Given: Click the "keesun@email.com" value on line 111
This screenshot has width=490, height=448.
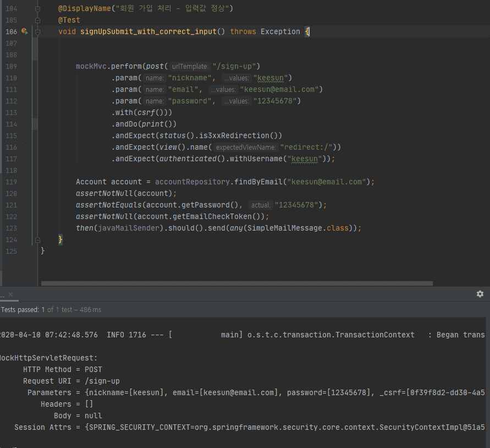Looking at the screenshot, I should pos(279,90).
